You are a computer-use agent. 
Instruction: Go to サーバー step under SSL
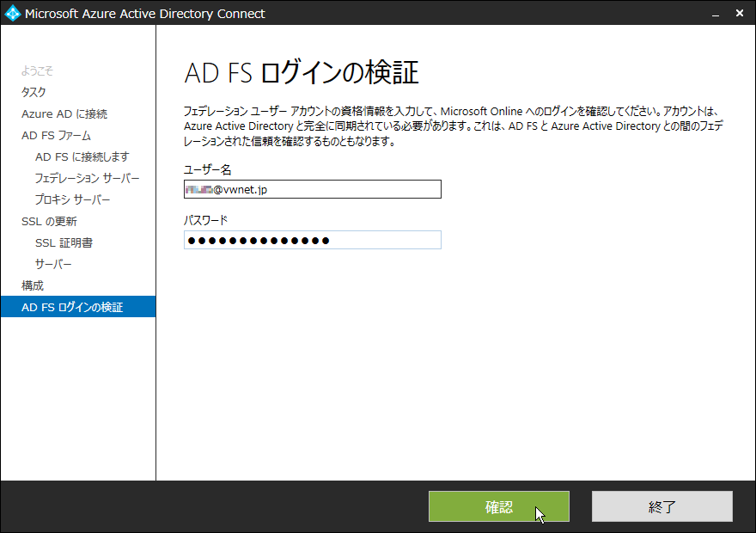coord(53,264)
